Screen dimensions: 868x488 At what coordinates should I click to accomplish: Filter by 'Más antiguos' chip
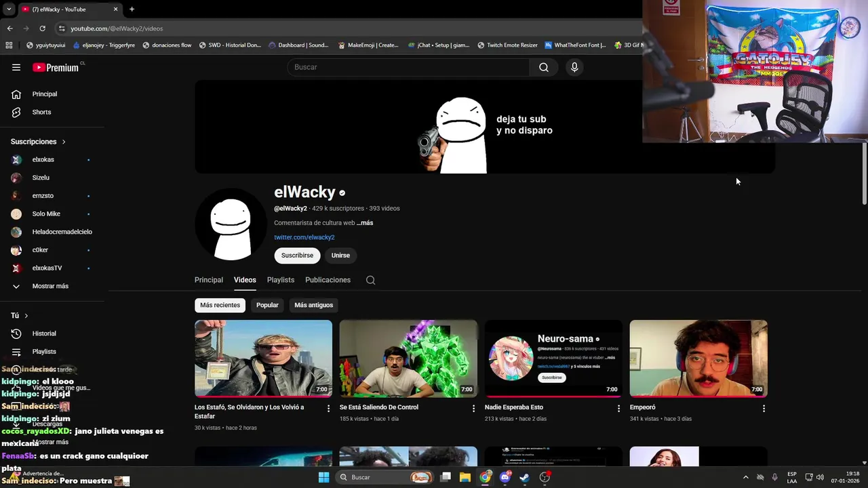pyautogui.click(x=313, y=305)
